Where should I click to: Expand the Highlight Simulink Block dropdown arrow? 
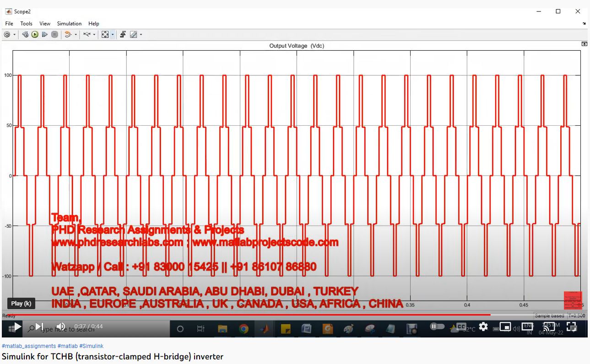pyautogui.click(x=76, y=34)
